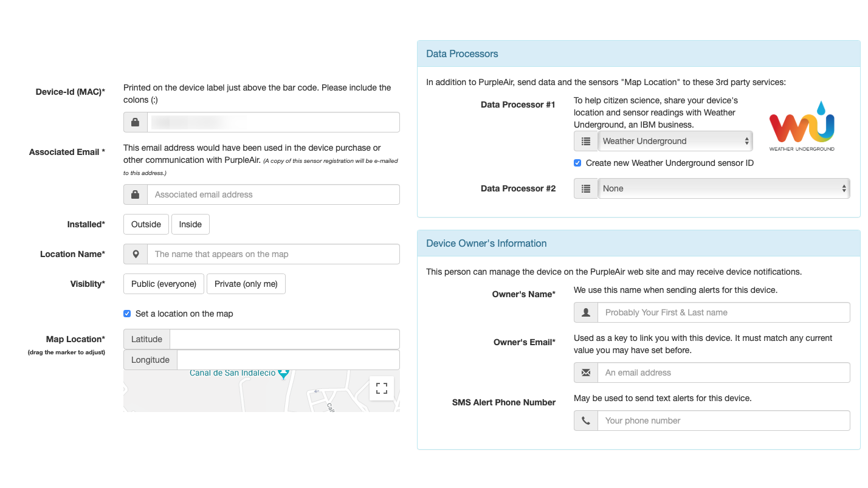Click the map pin icon next to Location Name
The height and width of the screenshot is (488, 868).
pos(135,254)
